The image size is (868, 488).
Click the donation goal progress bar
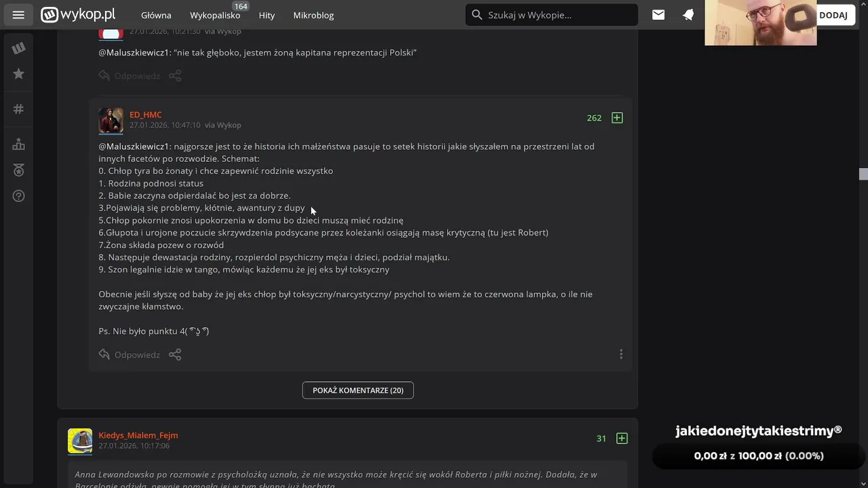click(x=758, y=456)
